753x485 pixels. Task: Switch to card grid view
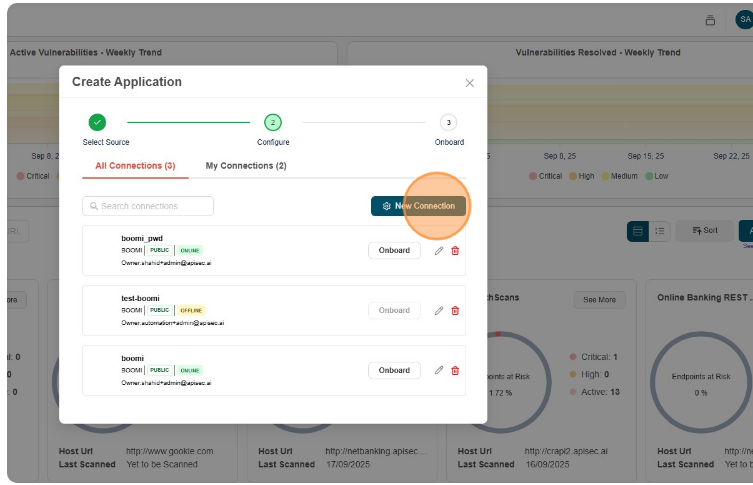(x=637, y=231)
